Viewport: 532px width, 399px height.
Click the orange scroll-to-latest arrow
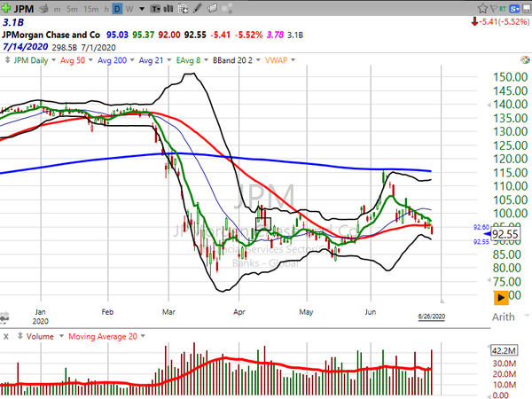coord(502,297)
